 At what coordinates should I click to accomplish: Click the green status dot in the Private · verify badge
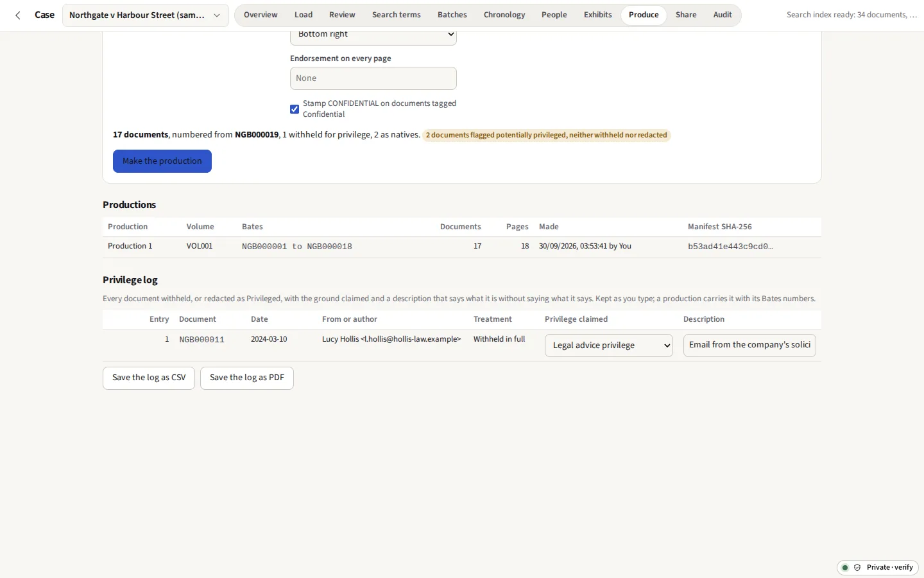click(845, 568)
